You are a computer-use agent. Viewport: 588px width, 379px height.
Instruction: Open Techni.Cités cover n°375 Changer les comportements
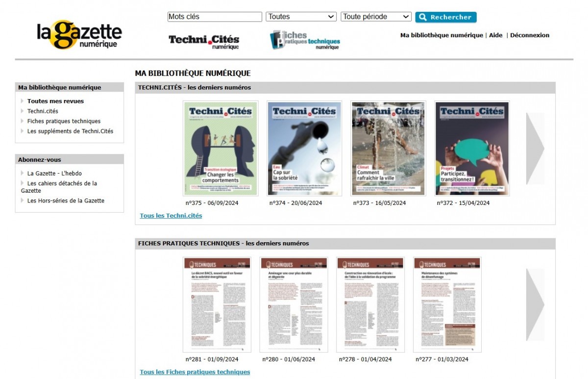[220, 148]
